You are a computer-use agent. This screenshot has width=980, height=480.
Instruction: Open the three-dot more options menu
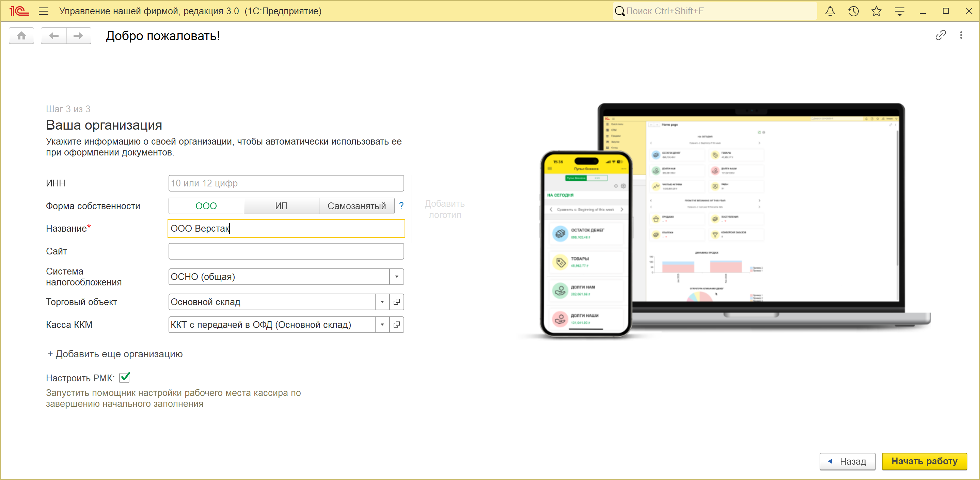[961, 35]
